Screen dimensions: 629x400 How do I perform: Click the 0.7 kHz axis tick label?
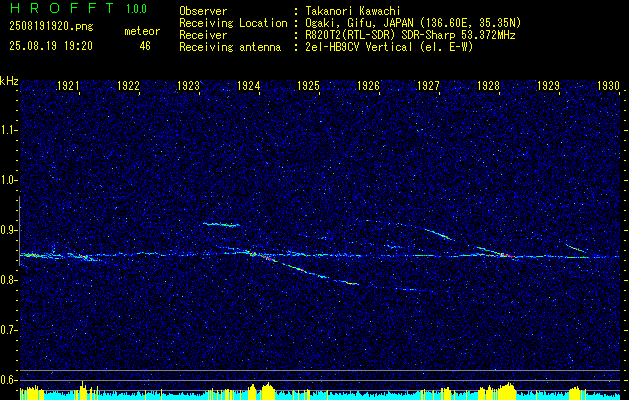[9, 330]
